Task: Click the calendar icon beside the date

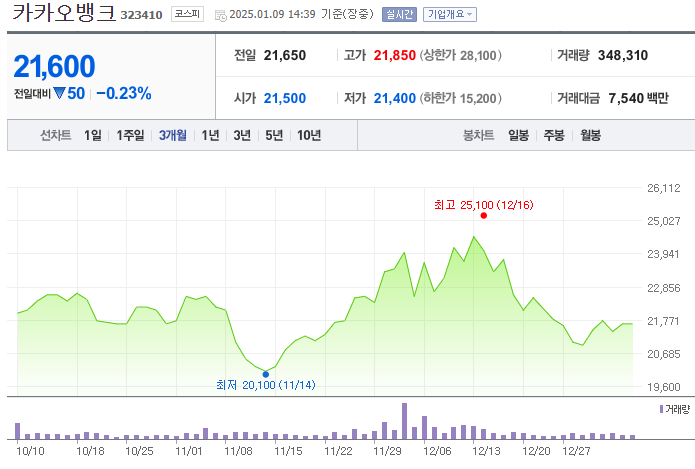Action: (220, 16)
